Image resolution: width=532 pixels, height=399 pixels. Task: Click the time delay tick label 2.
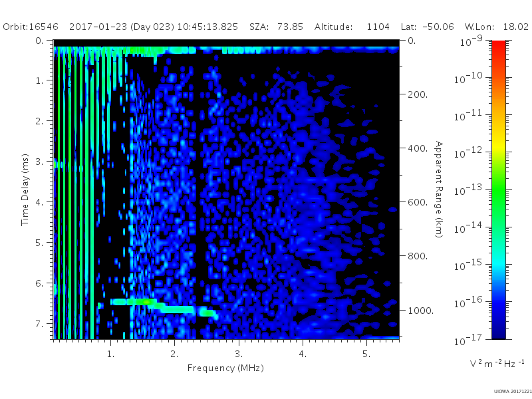coord(40,121)
